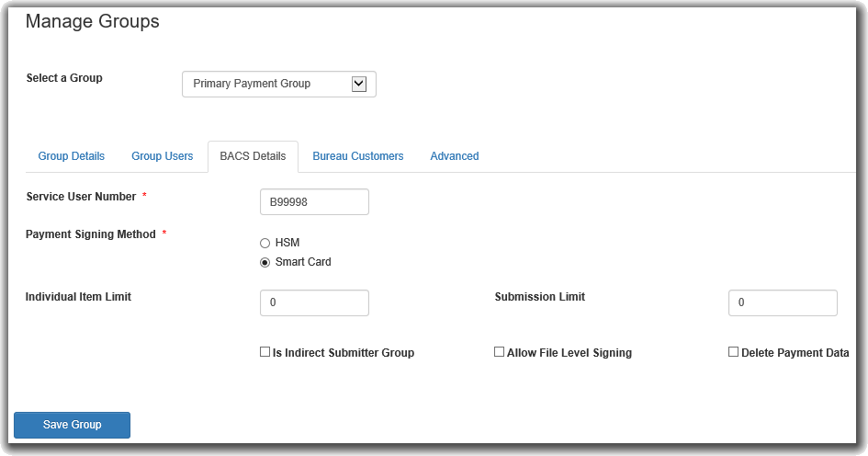868x456 pixels.
Task: Go to the Bureau Customers tab
Action: pyautogui.click(x=358, y=156)
